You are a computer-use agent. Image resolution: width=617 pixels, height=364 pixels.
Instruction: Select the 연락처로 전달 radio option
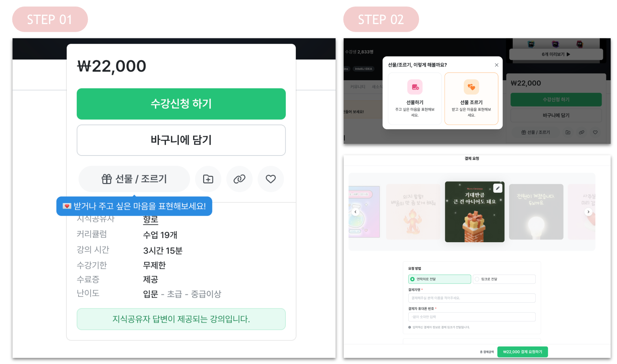440,279
